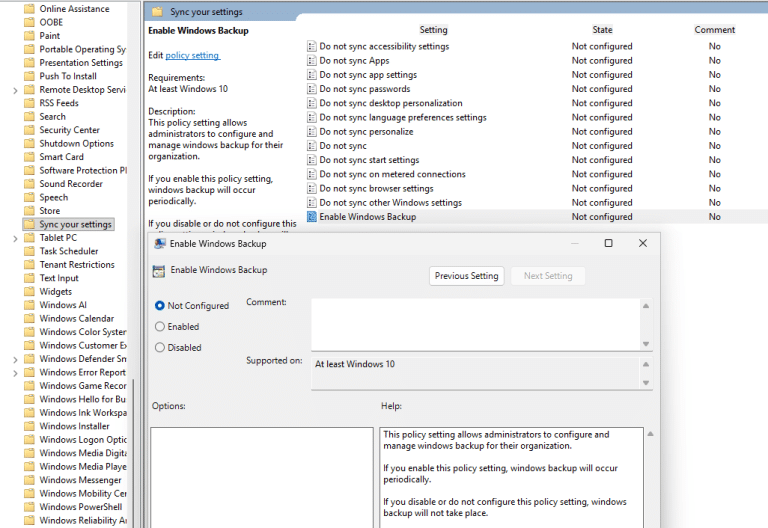Expand the Windows Error Reporting node
This screenshot has height=528, width=768.
pos(15,373)
